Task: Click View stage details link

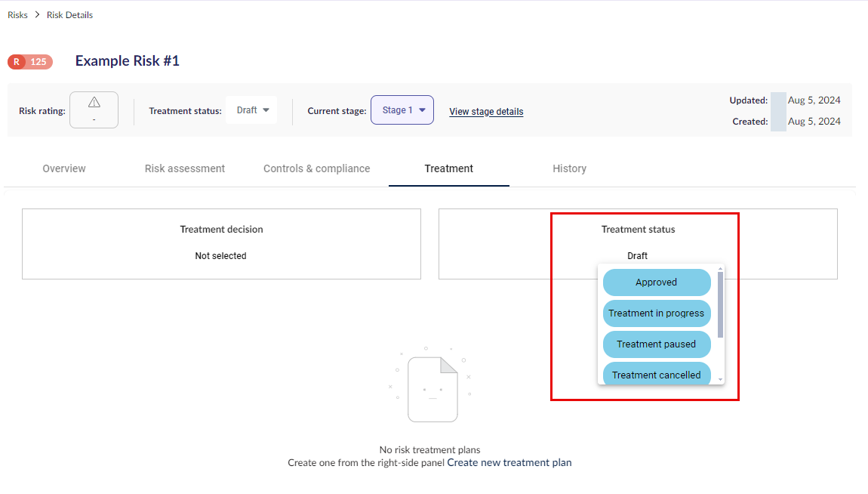Action: (486, 111)
